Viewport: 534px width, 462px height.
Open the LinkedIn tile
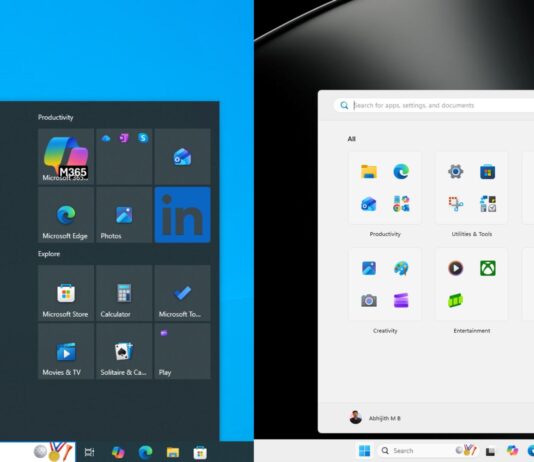click(183, 215)
